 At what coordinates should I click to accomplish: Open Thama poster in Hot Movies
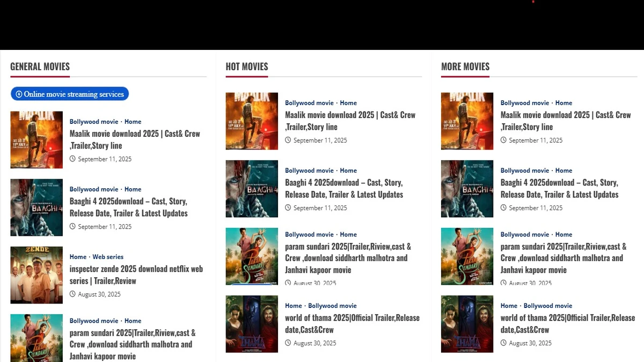pyautogui.click(x=252, y=324)
